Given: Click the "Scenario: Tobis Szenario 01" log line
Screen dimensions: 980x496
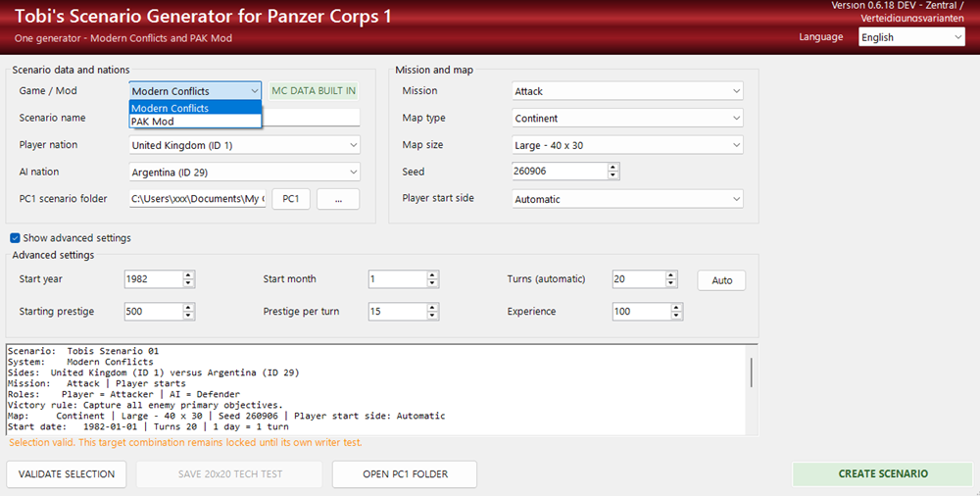Looking at the screenshot, I should [83, 351].
